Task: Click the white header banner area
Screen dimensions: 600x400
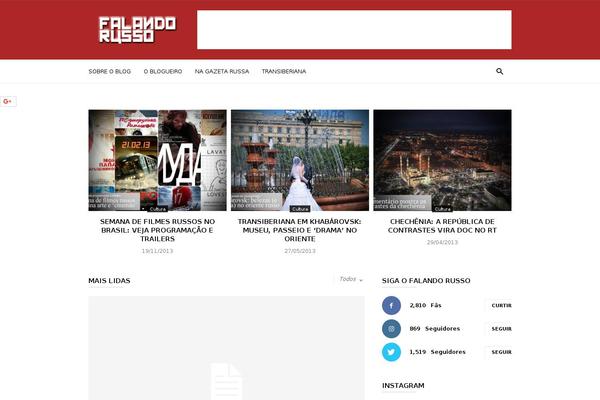Action: [354, 30]
